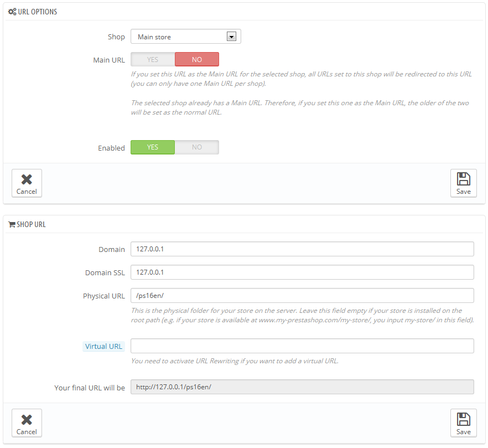Select the final URL read-only field

[x=302, y=387]
